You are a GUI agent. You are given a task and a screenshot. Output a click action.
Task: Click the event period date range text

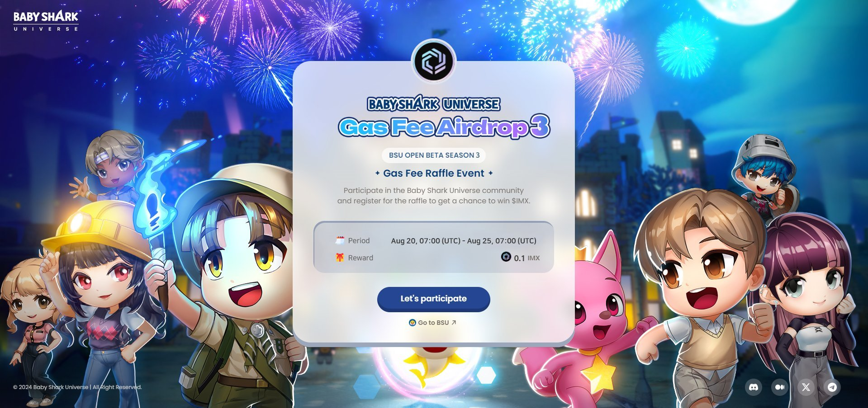[464, 241]
